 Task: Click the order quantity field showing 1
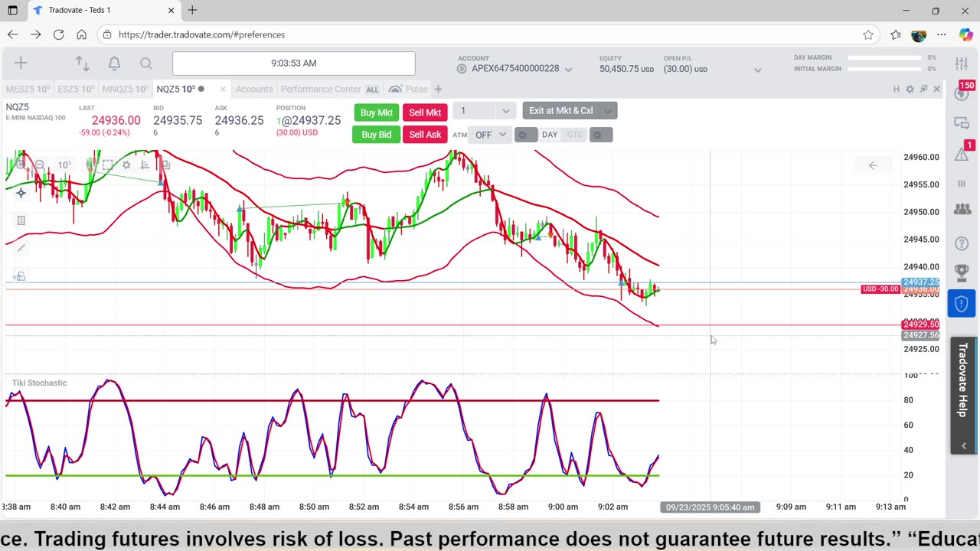tap(475, 111)
